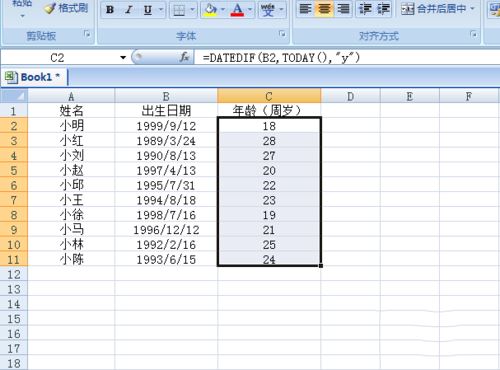Screen dimensions: 500x370
Task: Click the increase indent icon
Action: [383, 9]
